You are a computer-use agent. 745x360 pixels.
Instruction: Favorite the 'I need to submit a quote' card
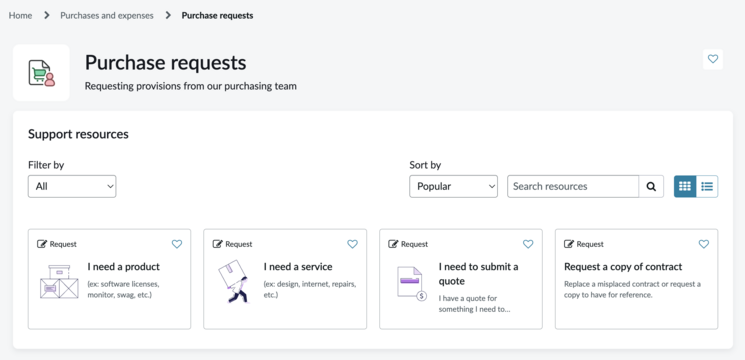pos(528,244)
